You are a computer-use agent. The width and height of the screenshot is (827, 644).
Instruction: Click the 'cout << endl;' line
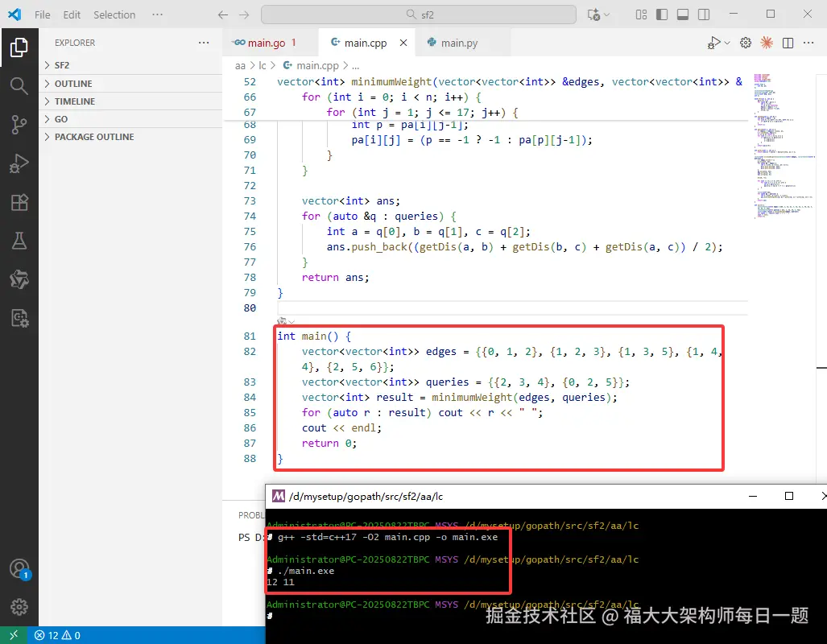tap(341, 427)
